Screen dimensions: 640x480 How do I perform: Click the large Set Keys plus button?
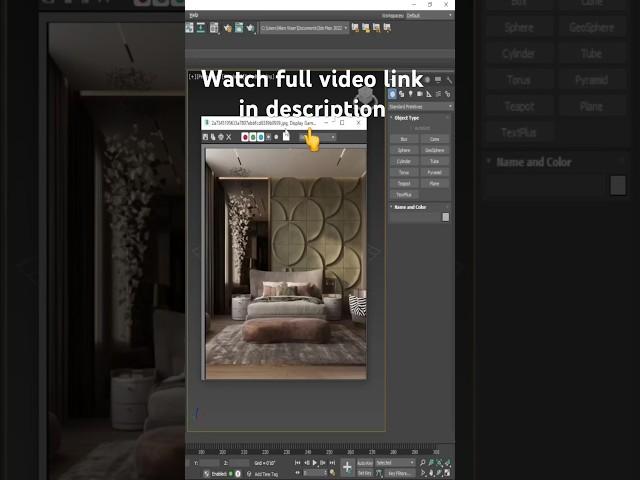point(347,467)
